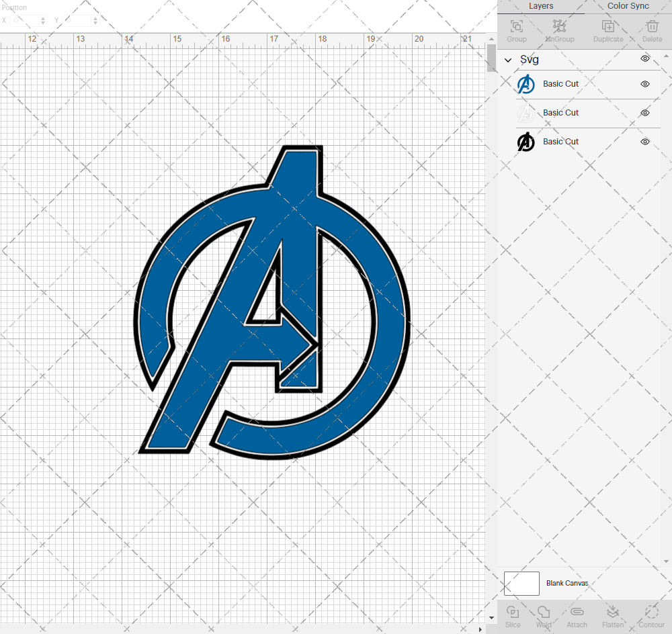Click the canvas horizontal scrollbar right arrow
The image size is (672, 634).
point(480,629)
